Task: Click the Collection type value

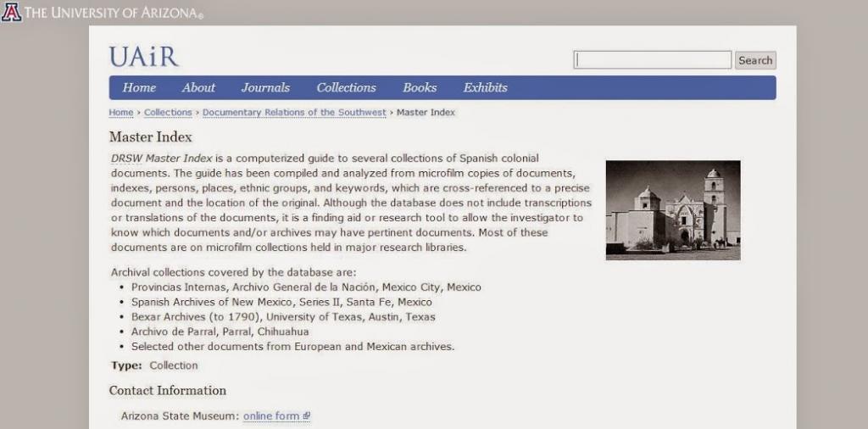Action: click(173, 365)
